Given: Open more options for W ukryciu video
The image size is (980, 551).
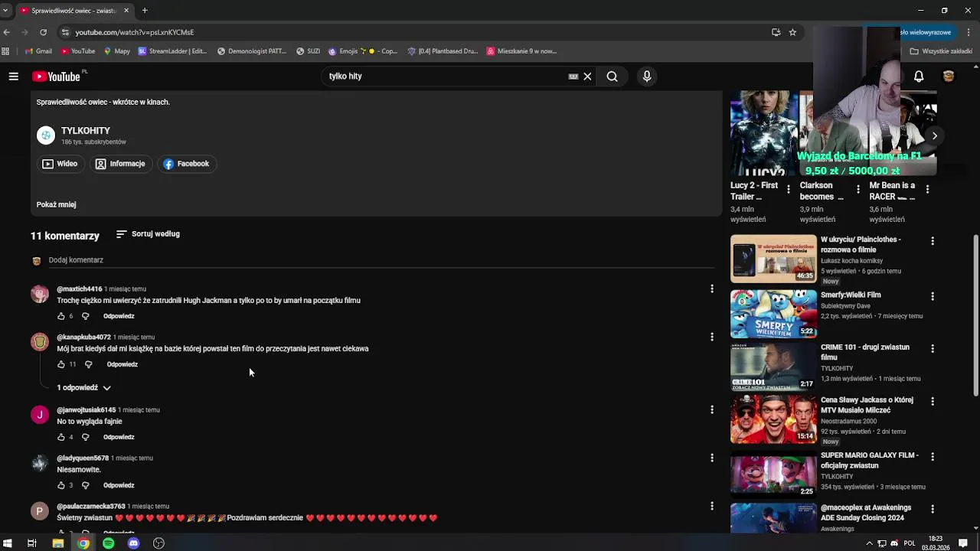Looking at the screenshot, I should click(933, 240).
